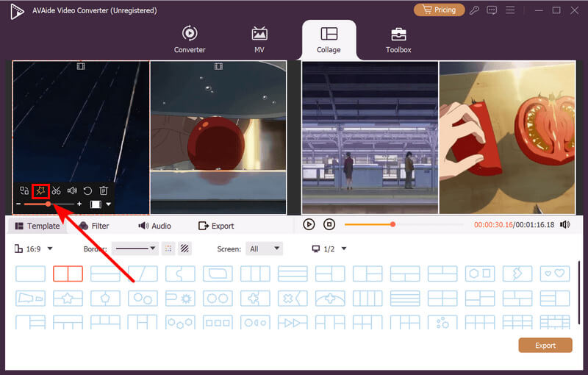Switch to the Audio tab
Viewport: 588px width, 375px height.
154,226
